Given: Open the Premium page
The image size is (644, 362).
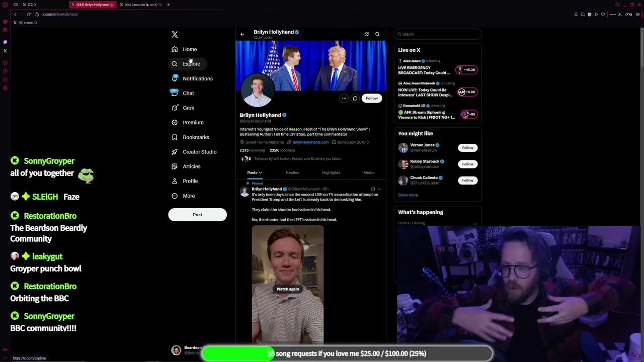Looking at the screenshot, I should tap(187, 122).
